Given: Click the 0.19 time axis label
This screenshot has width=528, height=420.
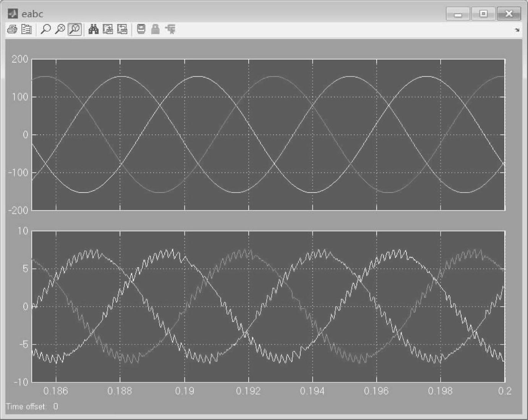Looking at the screenshot, I should click(184, 391).
